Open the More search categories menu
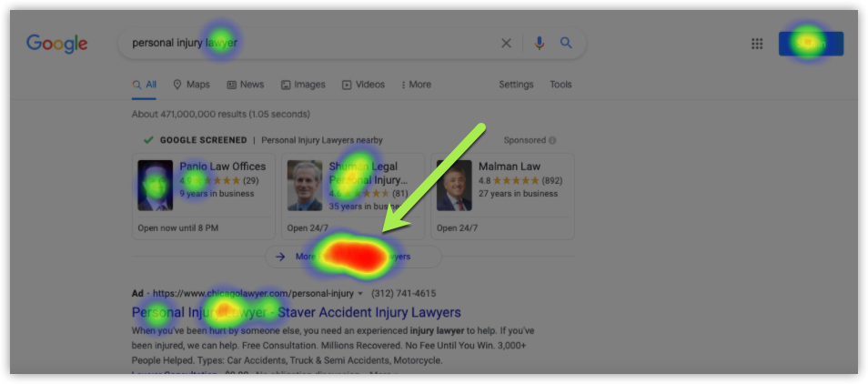The image size is (868, 384). pos(417,85)
